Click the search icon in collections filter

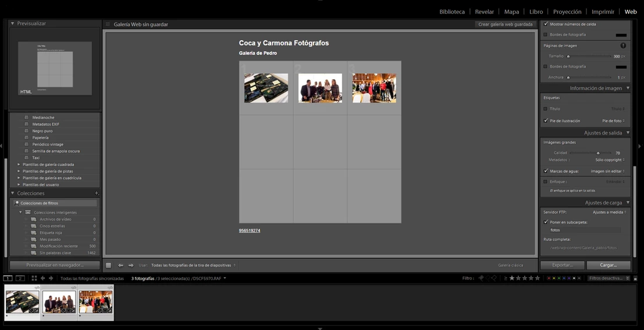[x=17, y=203]
